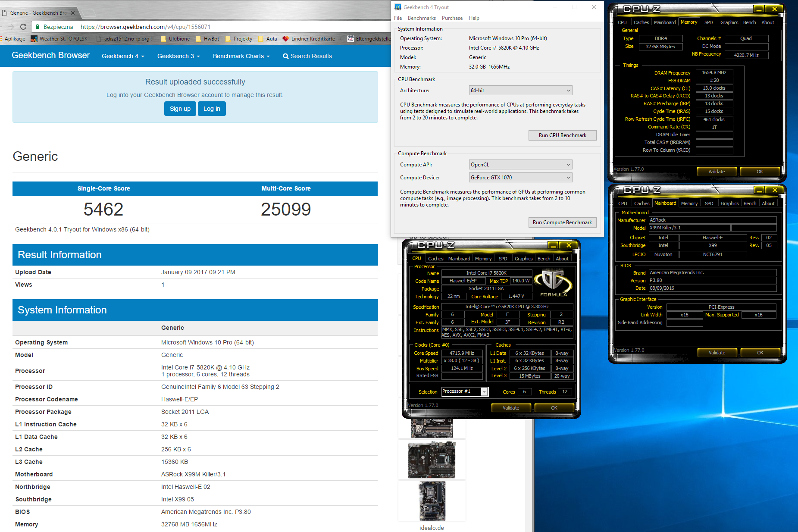Switch to Bench tab in CPU-Z Mainboard window
The height and width of the screenshot is (532, 798).
(750, 203)
